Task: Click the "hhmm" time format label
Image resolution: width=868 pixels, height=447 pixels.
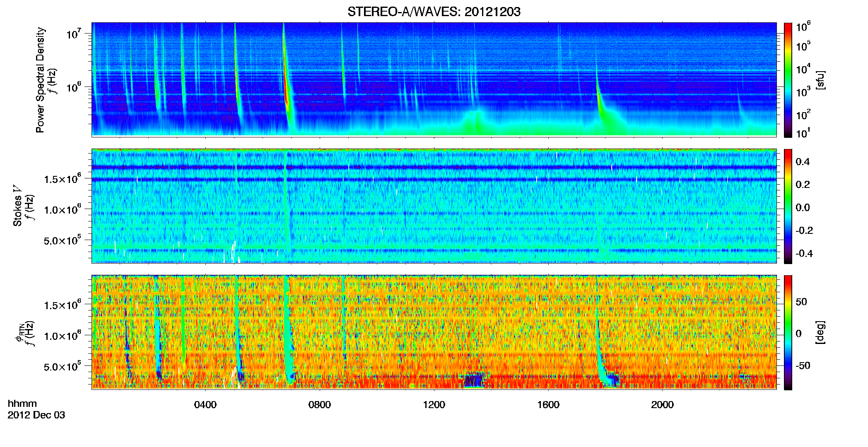Action: pos(22,404)
